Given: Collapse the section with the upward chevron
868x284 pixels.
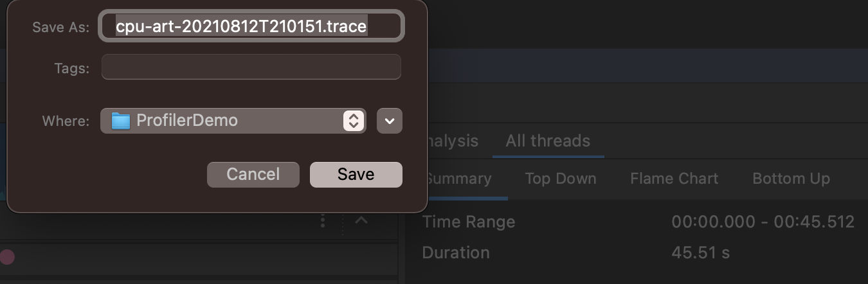Looking at the screenshot, I should (x=361, y=220).
